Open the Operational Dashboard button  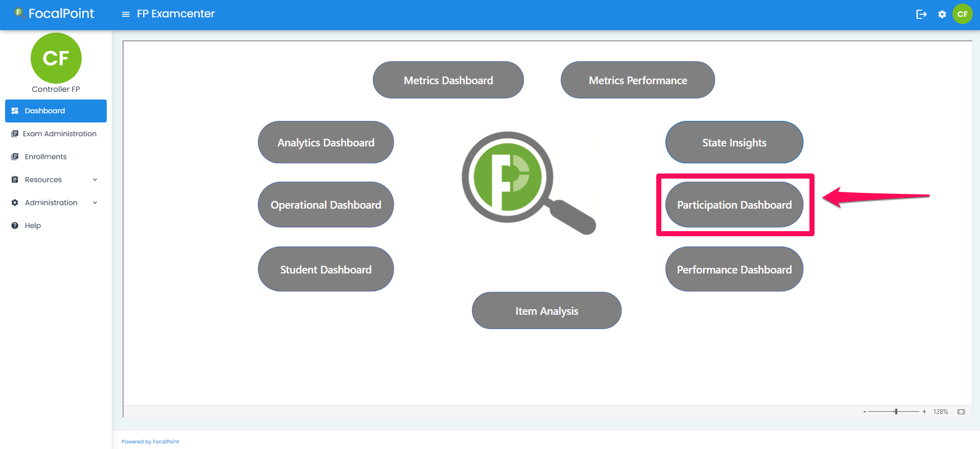326,205
